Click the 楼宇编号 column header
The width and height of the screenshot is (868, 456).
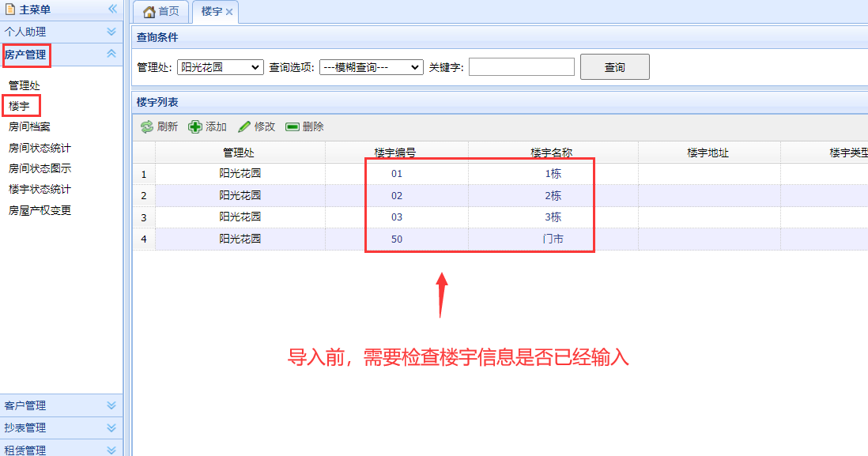(x=396, y=153)
